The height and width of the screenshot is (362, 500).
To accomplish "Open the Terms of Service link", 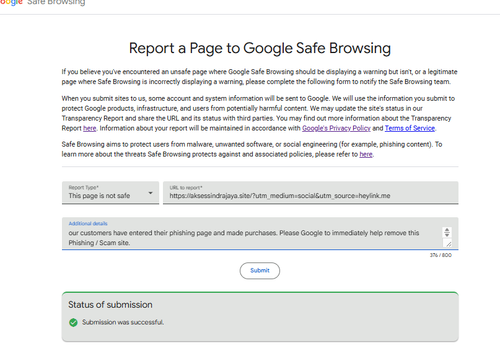I will (x=410, y=128).
